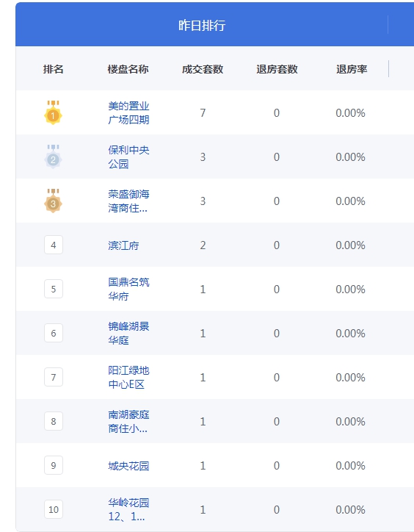Click 成交套数 value 1 for 国鼎名筑华府
The height and width of the screenshot is (532, 414).
click(203, 289)
